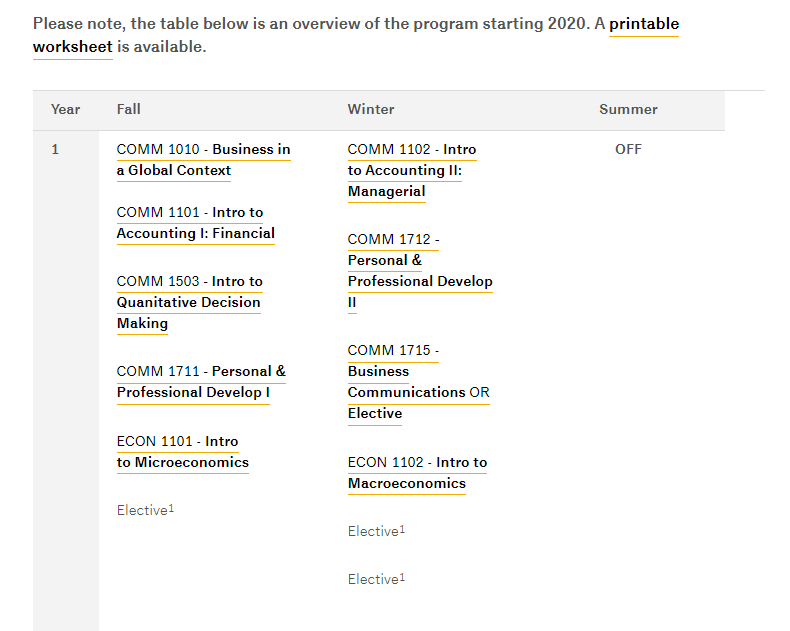The width and height of the screenshot is (790, 631).
Task: Click the last Winter Elective footnote text
Action: click(x=376, y=579)
